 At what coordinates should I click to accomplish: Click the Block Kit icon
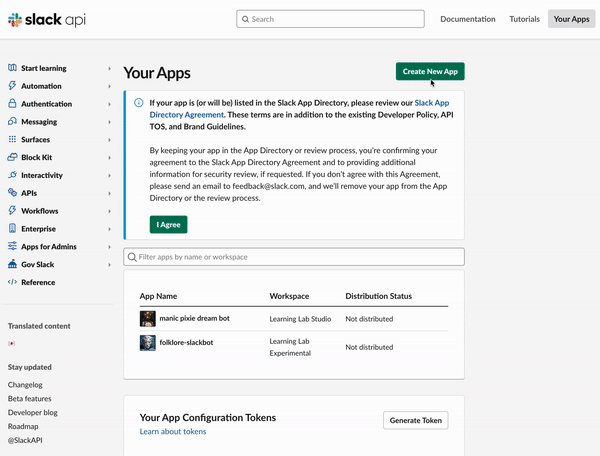coord(12,158)
